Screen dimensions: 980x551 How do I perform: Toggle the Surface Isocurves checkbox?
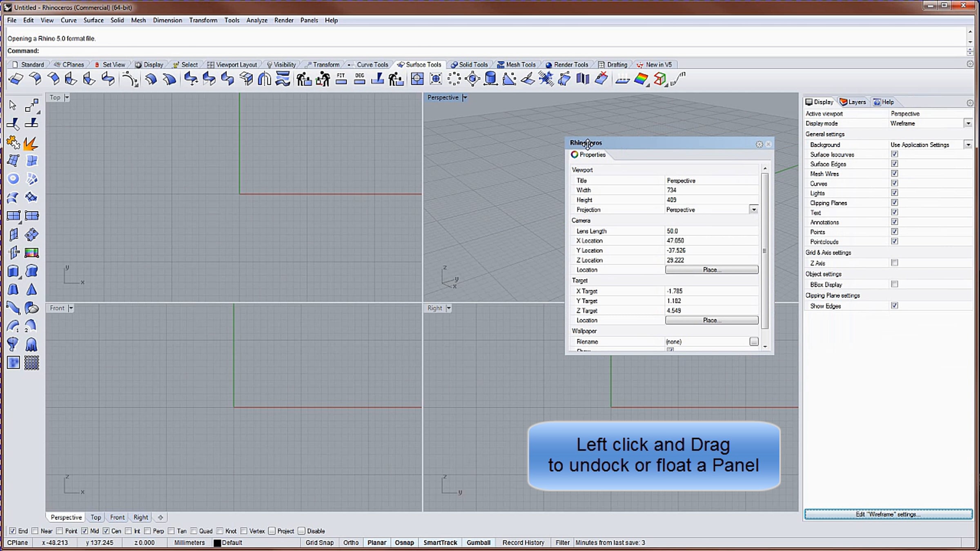(894, 154)
